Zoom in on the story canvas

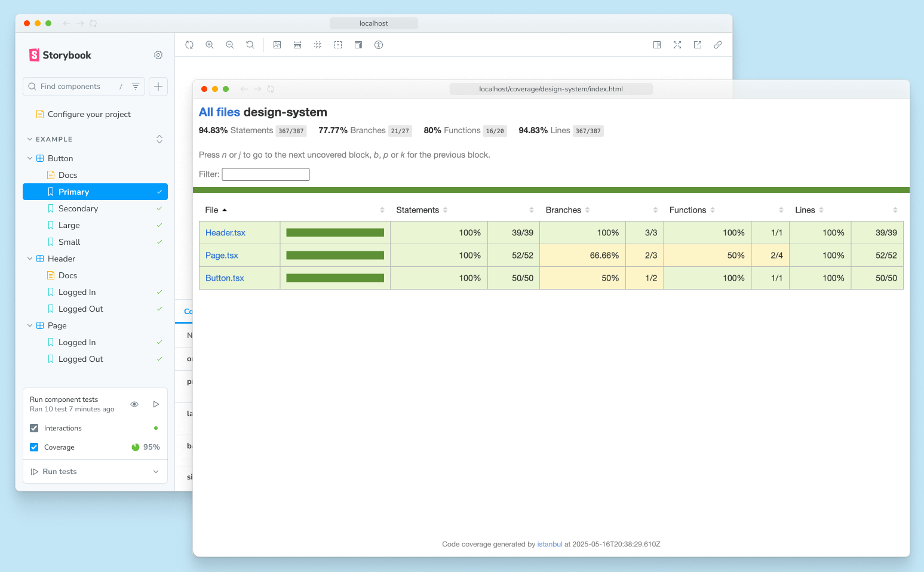pyautogui.click(x=210, y=44)
